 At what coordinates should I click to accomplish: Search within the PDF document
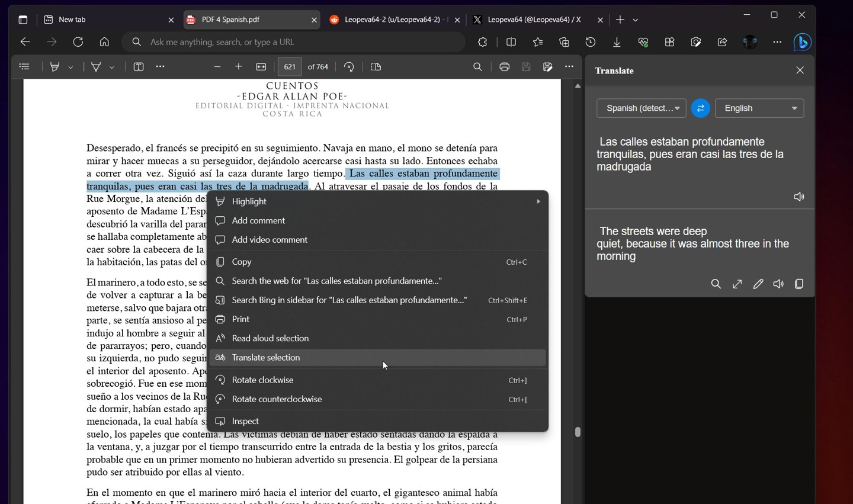coord(477,67)
